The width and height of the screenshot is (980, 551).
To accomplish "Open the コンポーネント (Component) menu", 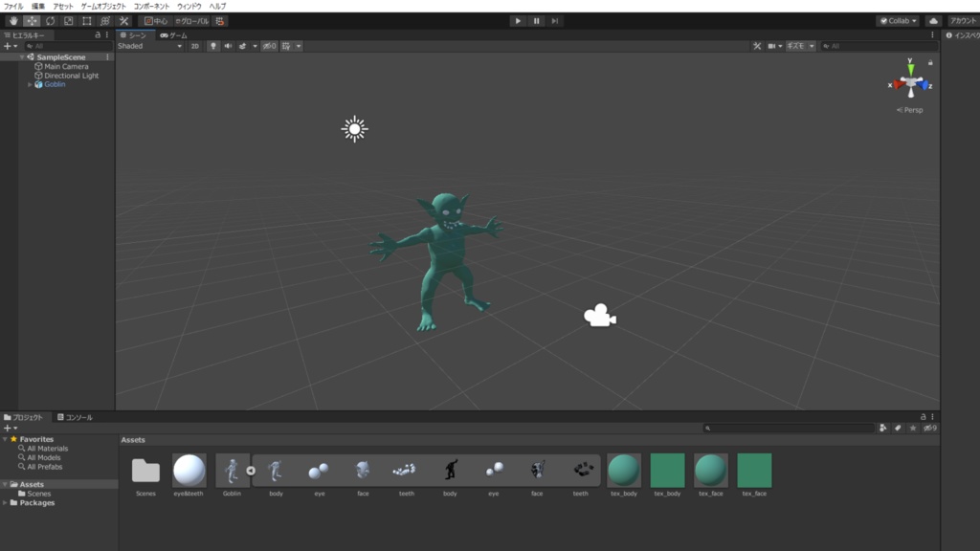I will pos(151,6).
